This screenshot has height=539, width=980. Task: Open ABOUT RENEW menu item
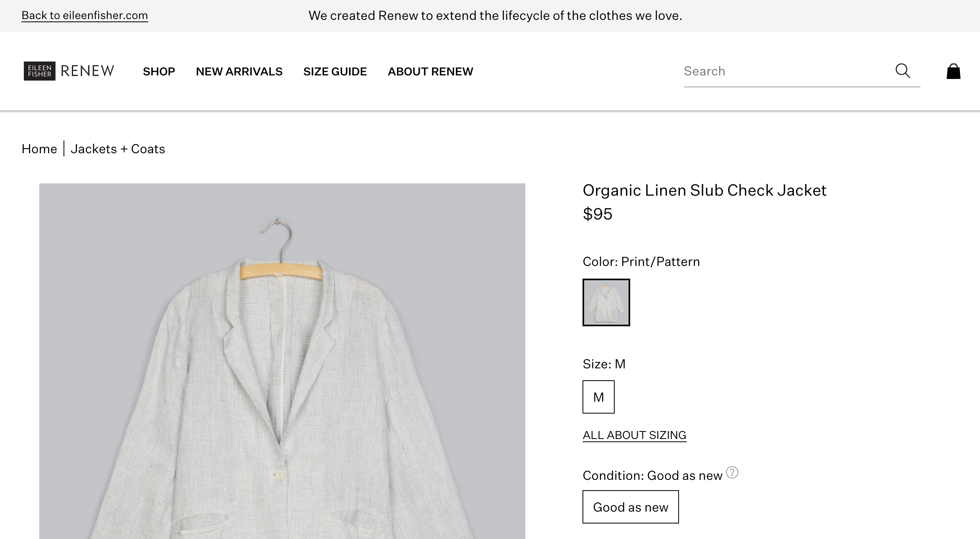pyautogui.click(x=430, y=71)
